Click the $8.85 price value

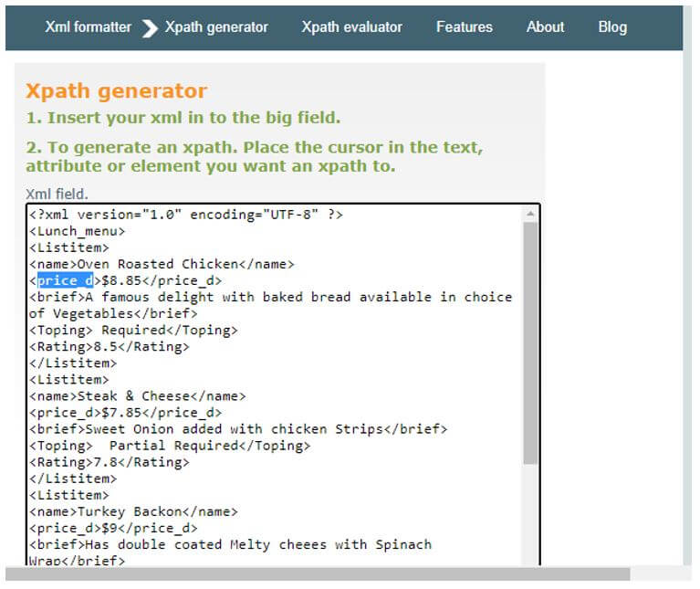coord(121,281)
